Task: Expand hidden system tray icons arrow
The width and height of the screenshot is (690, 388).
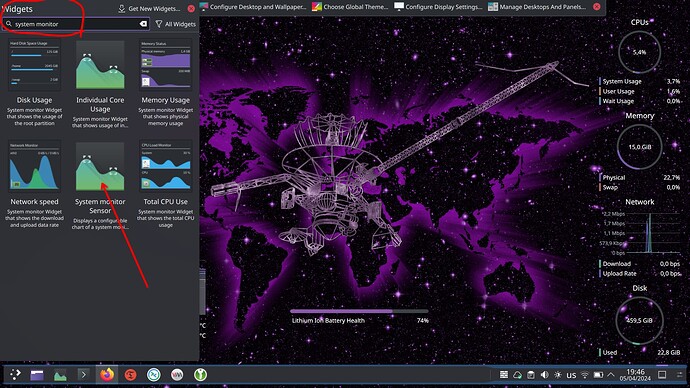Action: (611, 375)
